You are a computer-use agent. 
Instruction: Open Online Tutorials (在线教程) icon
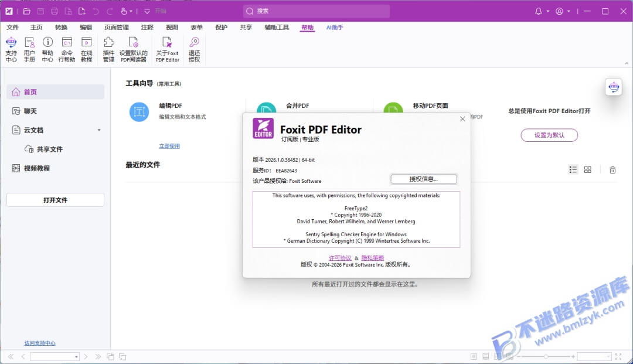click(86, 49)
